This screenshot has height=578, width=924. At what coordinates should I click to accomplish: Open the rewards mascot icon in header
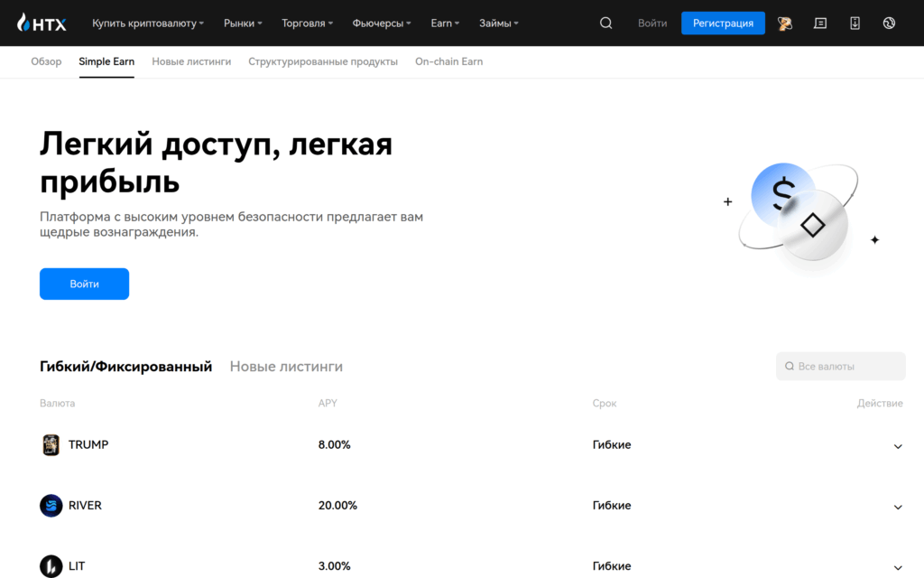coord(784,23)
